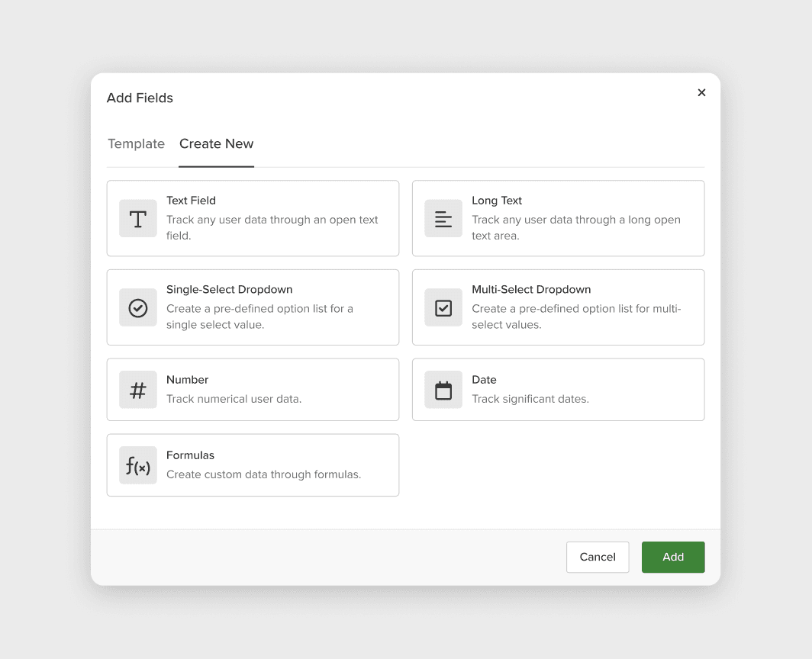Click 'Create custom data through formulas' description
The image size is (812, 659).
263,474
